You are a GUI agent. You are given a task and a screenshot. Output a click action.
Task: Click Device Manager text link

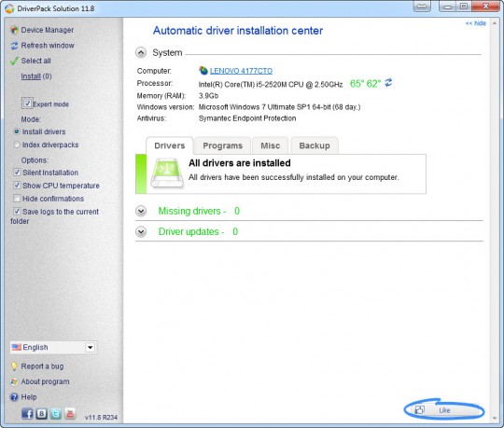click(48, 30)
